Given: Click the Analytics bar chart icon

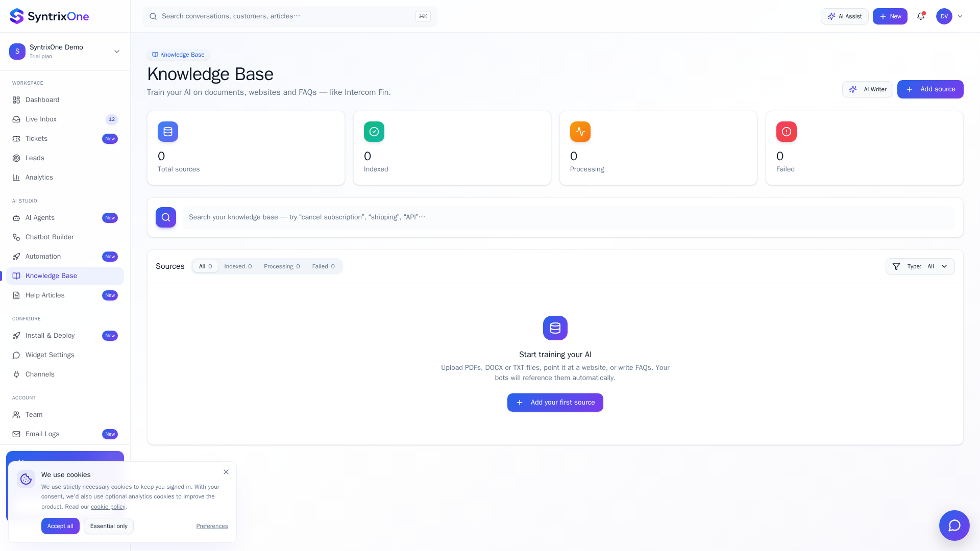Looking at the screenshot, I should click(x=16, y=178).
